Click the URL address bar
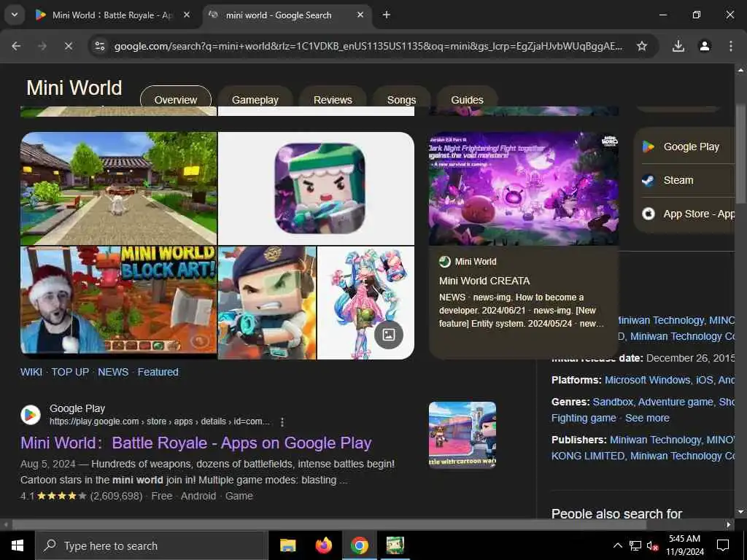This screenshot has height=560, width=747. click(x=368, y=46)
